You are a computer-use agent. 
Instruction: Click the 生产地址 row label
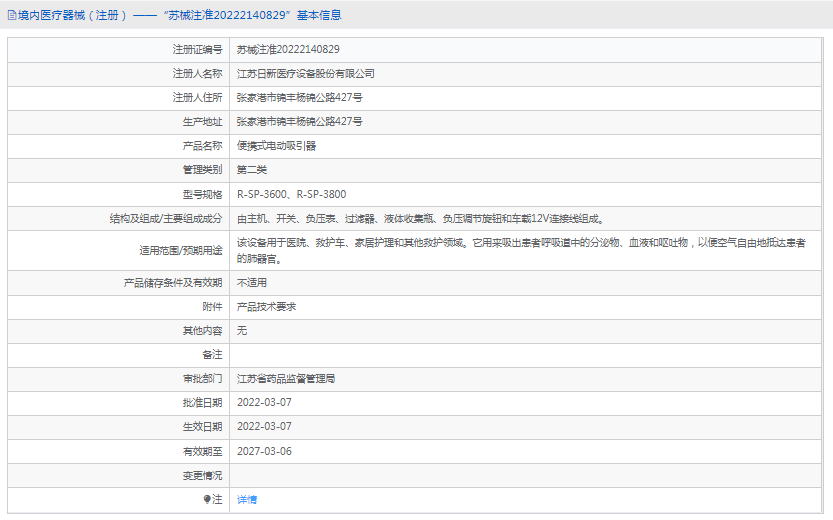(202, 122)
